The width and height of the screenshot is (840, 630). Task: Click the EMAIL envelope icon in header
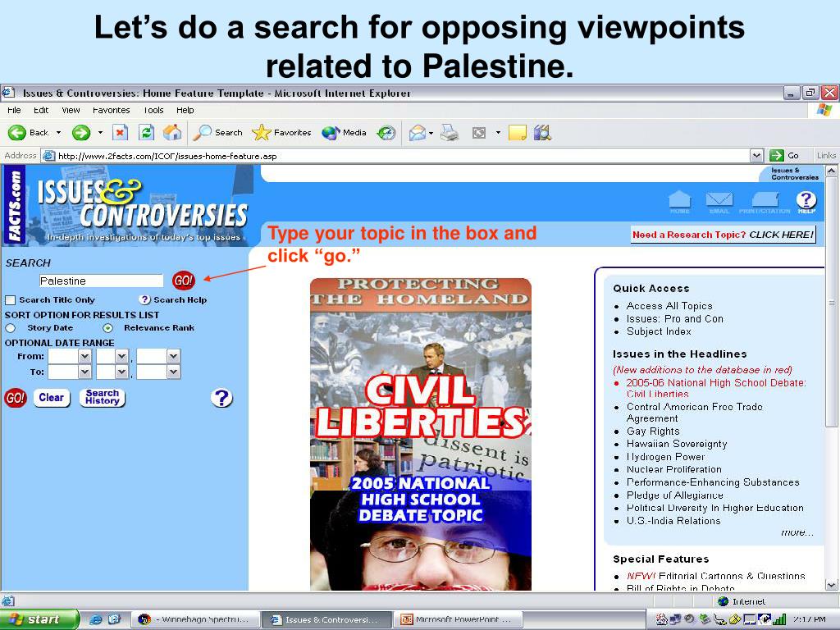coord(719,203)
